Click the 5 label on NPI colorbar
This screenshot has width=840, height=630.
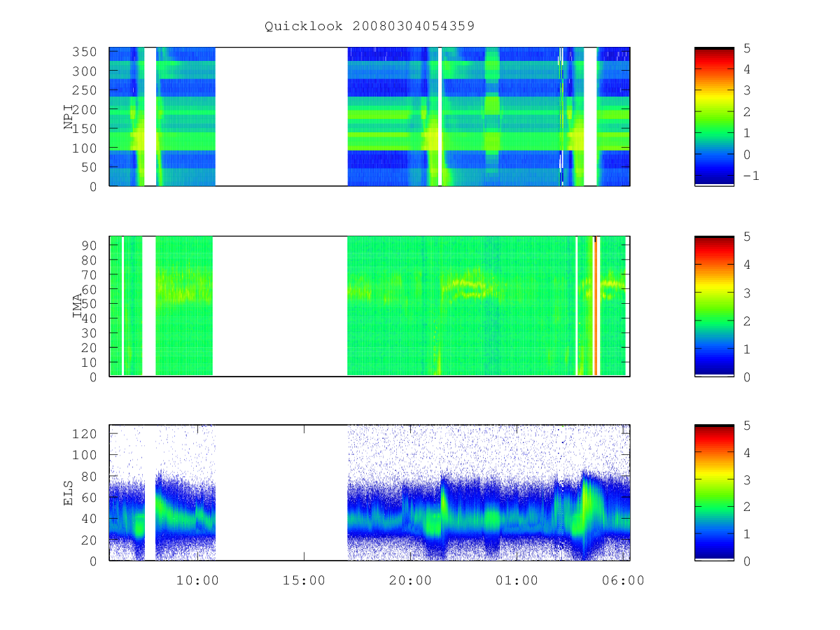pos(747,48)
